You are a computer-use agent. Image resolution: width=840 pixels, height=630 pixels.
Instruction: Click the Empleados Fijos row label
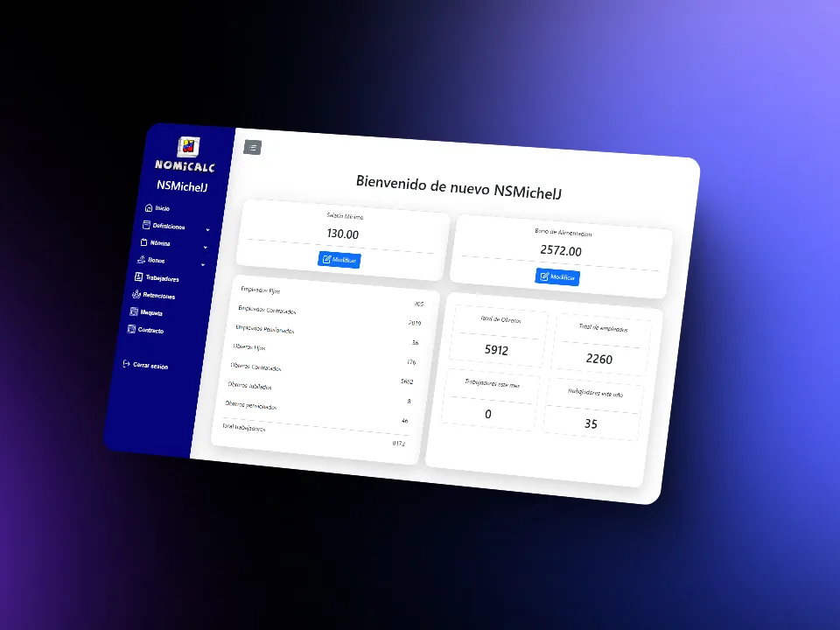tap(261, 290)
